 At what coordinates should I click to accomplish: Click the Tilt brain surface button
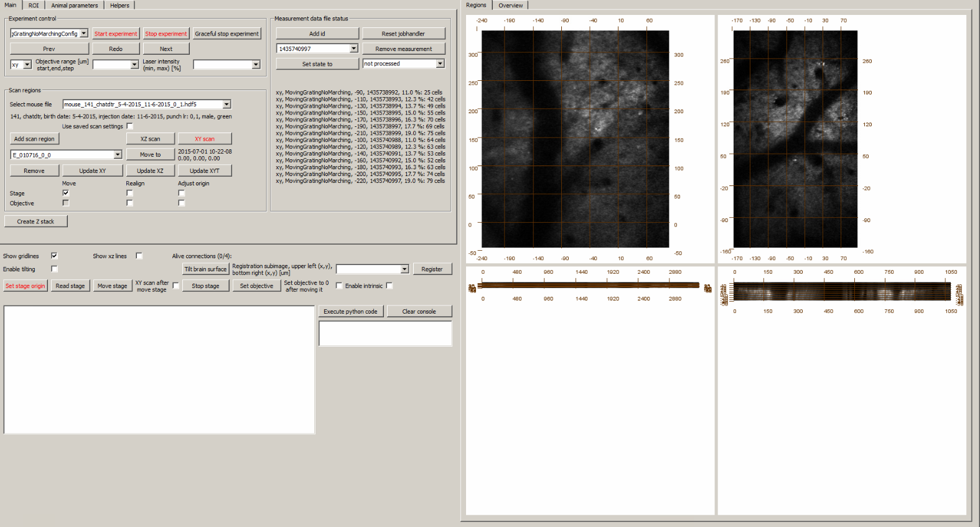(x=205, y=269)
